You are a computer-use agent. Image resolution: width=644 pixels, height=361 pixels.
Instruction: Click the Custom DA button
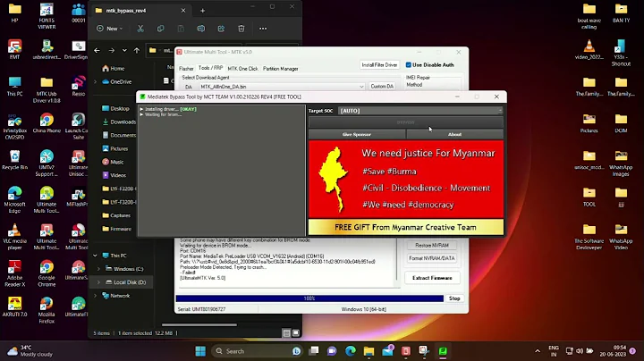[382, 86]
